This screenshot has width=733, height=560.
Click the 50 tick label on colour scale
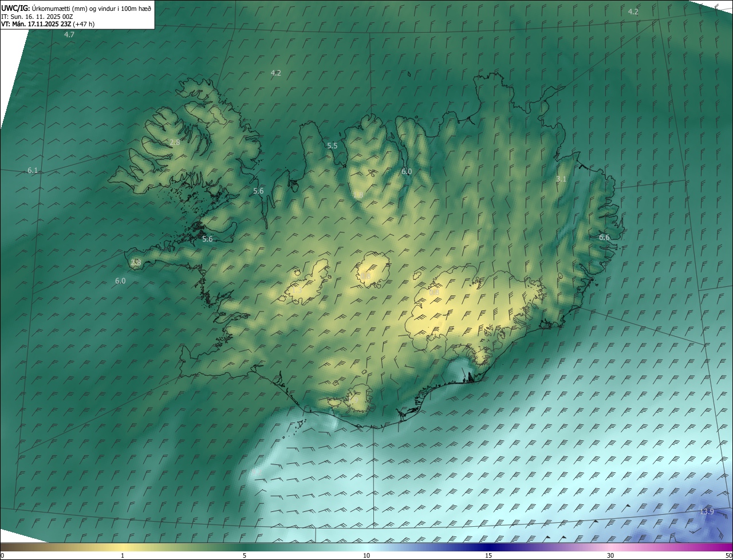click(728, 555)
